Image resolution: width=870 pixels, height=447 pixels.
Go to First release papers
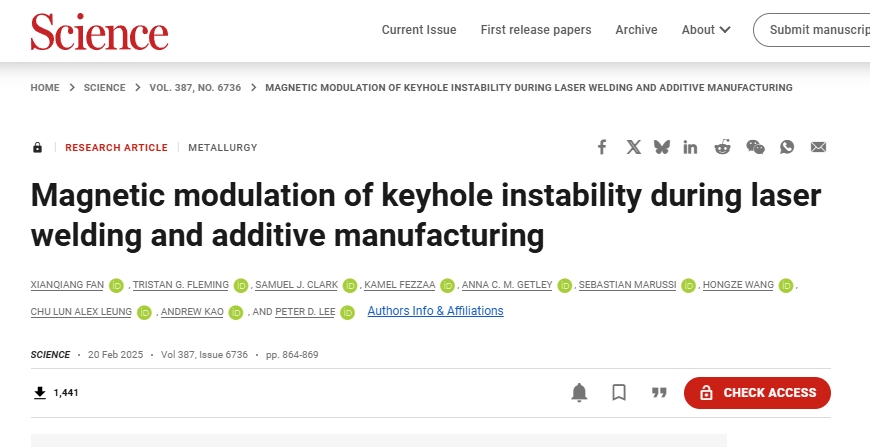[535, 30]
